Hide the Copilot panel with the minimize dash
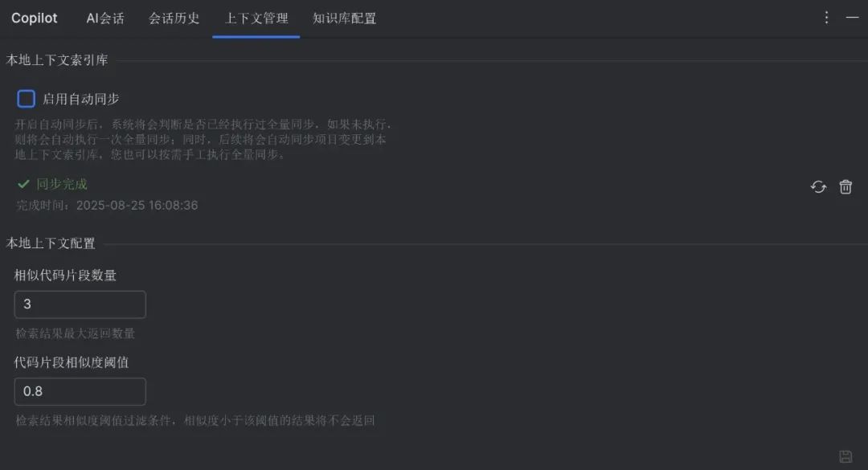The image size is (868, 470). coord(853,18)
